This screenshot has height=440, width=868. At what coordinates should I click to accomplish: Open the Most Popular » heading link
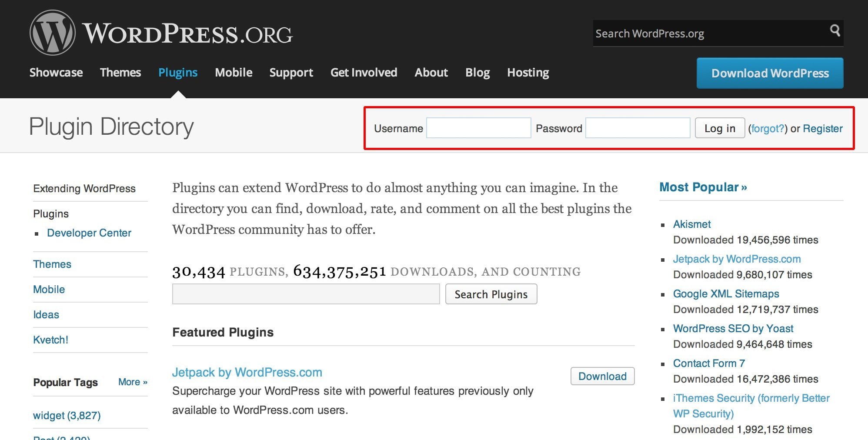703,187
